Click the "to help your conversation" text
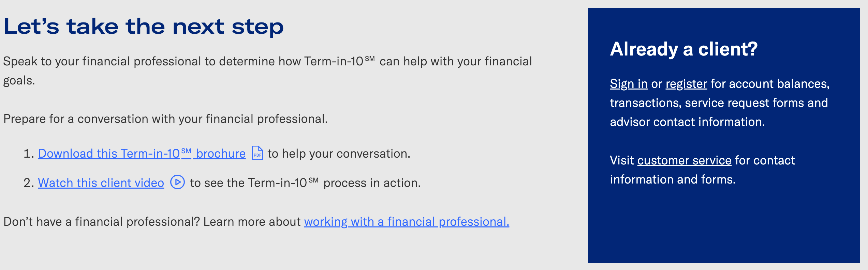Viewport: 868px width, 270px height. point(339,154)
